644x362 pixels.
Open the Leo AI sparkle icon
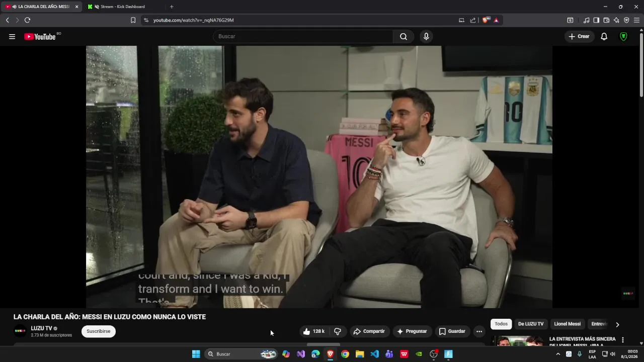(616, 20)
